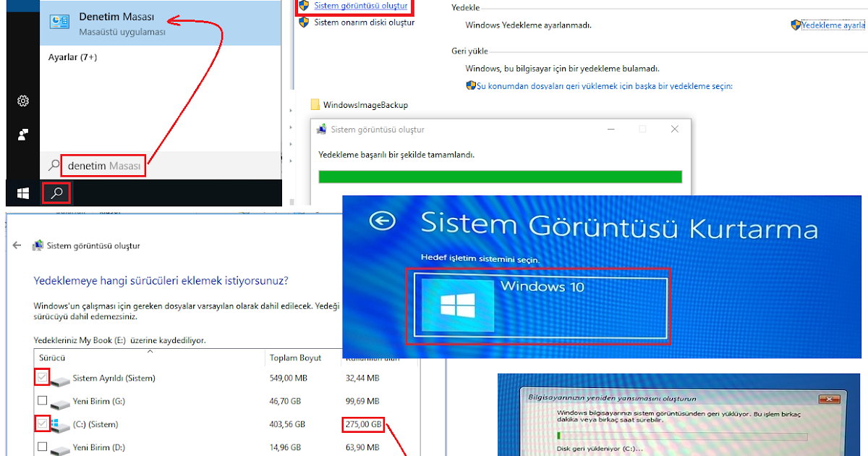The image size is (868, 456).
Task: Click the feedback person icon in Start sidebar
Action: pos(23,135)
